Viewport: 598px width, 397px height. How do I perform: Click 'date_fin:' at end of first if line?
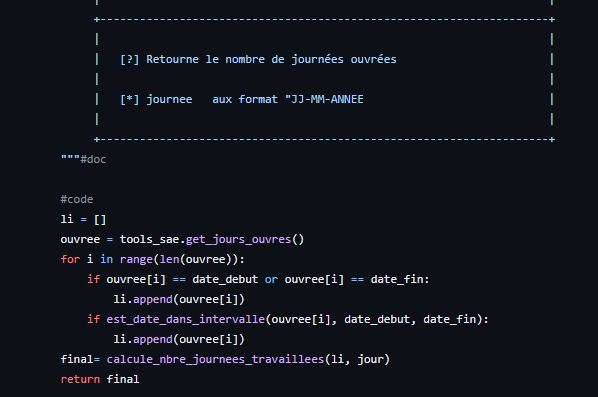[400, 280]
